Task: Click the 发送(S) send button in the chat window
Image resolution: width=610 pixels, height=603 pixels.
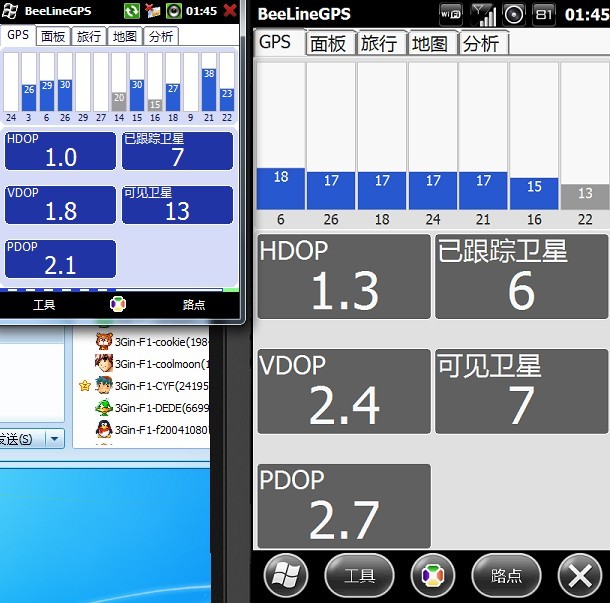Action: (x=22, y=439)
